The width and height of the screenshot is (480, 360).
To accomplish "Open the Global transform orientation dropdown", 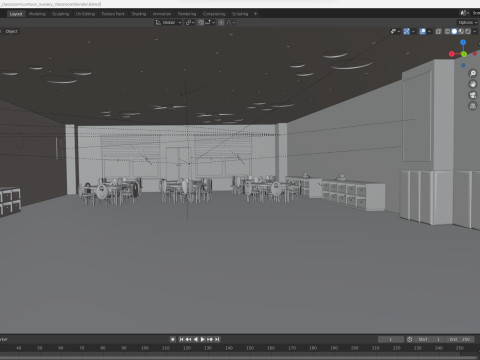I will coord(168,22).
